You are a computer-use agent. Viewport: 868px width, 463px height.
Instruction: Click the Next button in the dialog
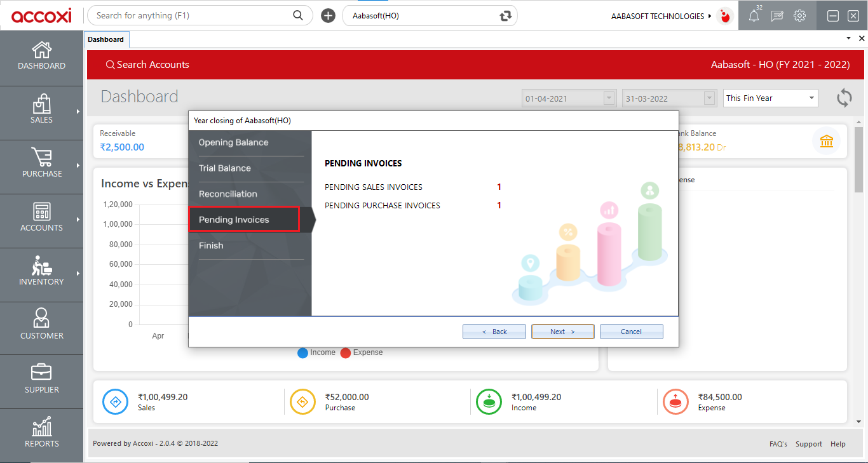pyautogui.click(x=562, y=331)
